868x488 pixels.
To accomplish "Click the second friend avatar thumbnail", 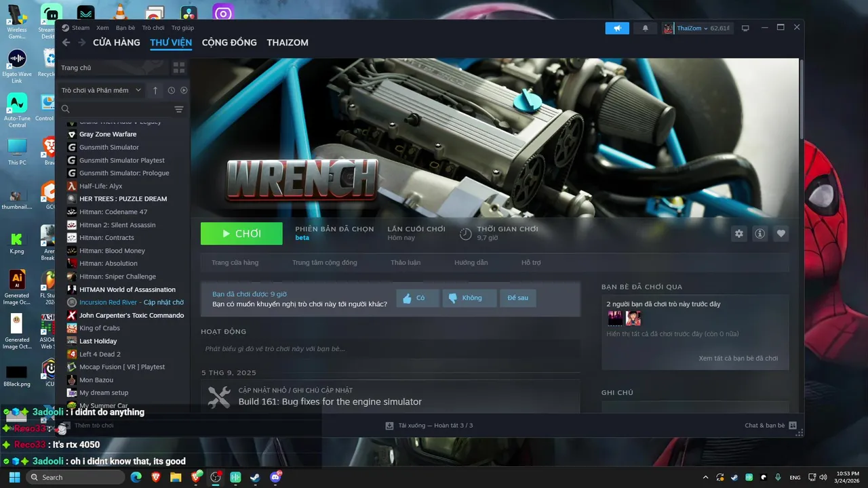I will tap(633, 318).
